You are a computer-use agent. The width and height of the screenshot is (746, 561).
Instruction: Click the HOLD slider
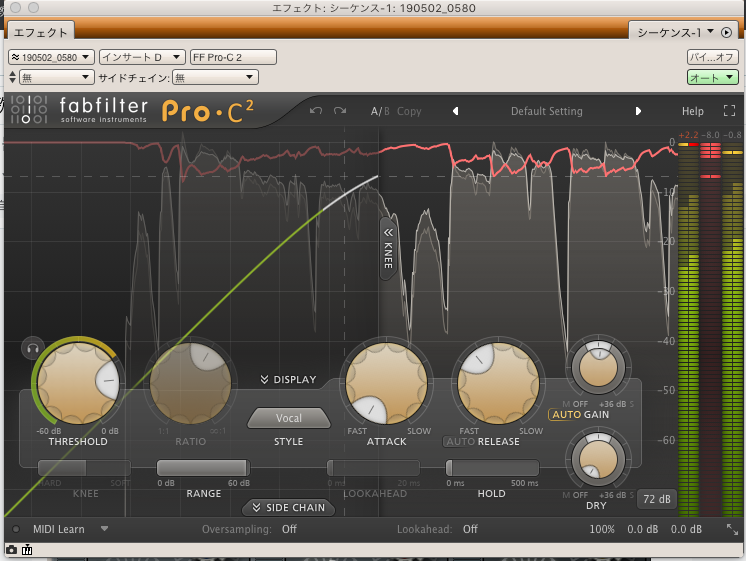(492, 468)
